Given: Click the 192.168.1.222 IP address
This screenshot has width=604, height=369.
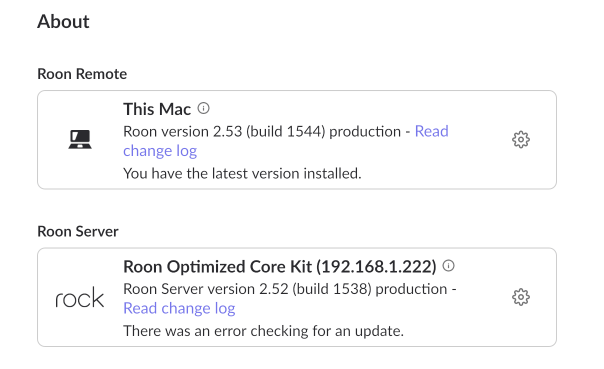Looking at the screenshot, I should coord(376,267).
